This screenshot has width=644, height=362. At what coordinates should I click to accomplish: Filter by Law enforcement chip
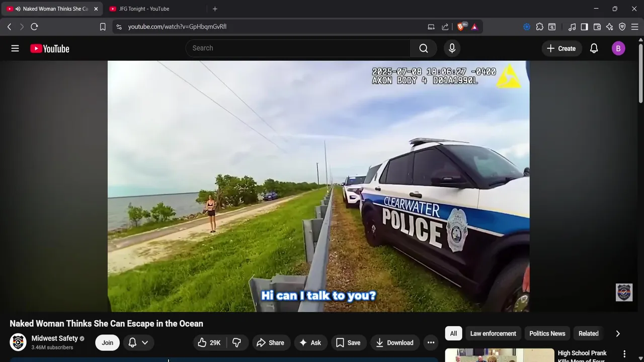(x=493, y=333)
